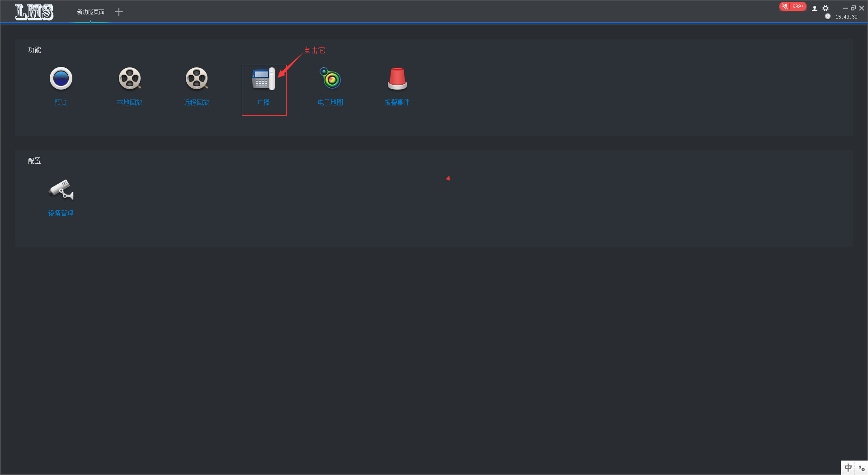Toggle the 中 Chinese input mode
This screenshot has height=475, width=868.
point(848,468)
